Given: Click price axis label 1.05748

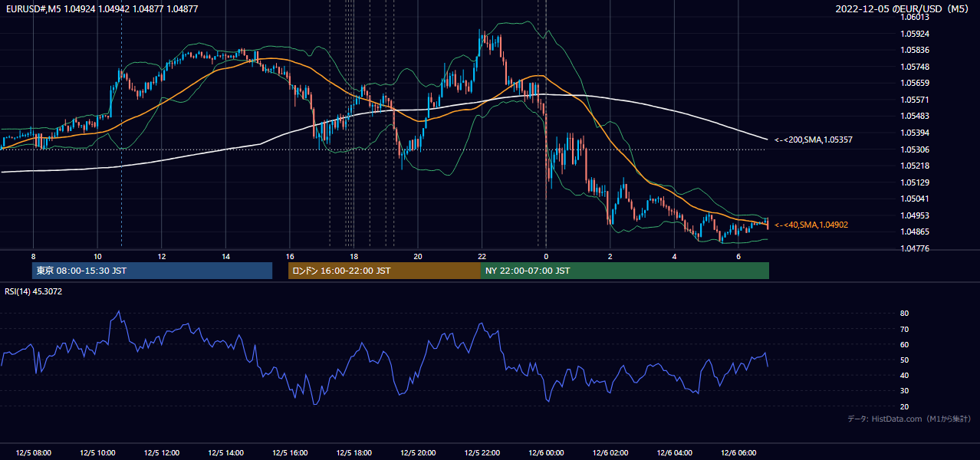Looking at the screenshot, I should [x=913, y=67].
